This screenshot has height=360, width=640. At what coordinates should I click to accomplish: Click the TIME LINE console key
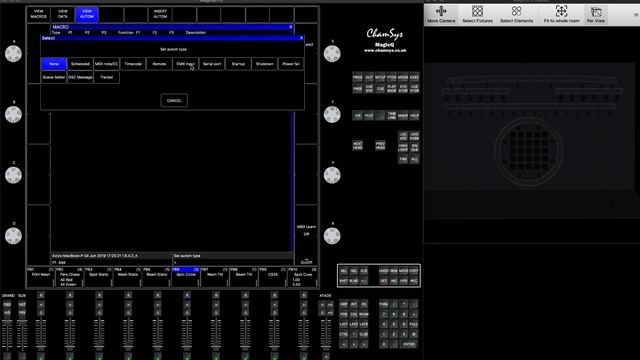(x=391, y=116)
